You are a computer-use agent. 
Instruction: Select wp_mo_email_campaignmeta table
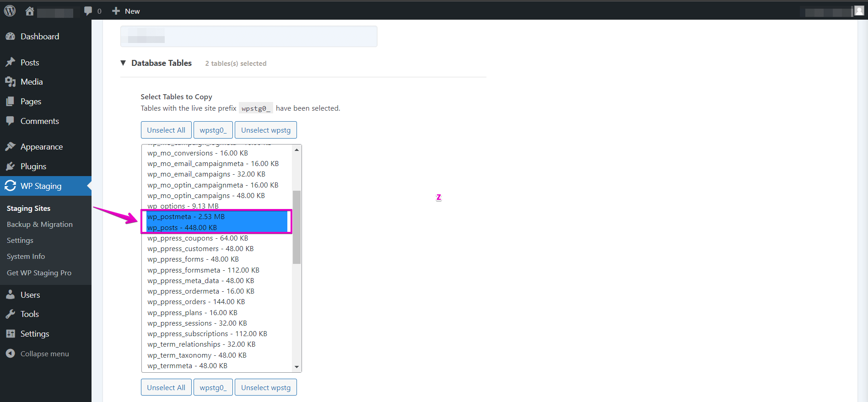(217, 164)
